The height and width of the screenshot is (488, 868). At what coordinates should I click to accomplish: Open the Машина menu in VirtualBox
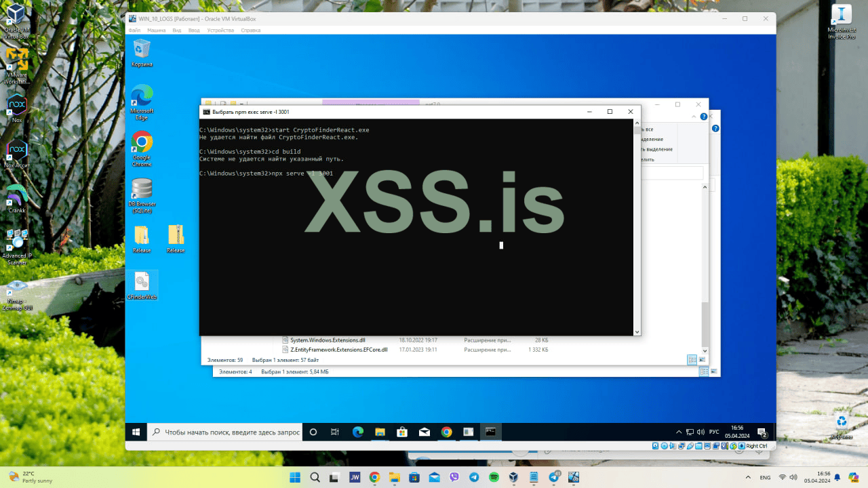pyautogui.click(x=156, y=30)
